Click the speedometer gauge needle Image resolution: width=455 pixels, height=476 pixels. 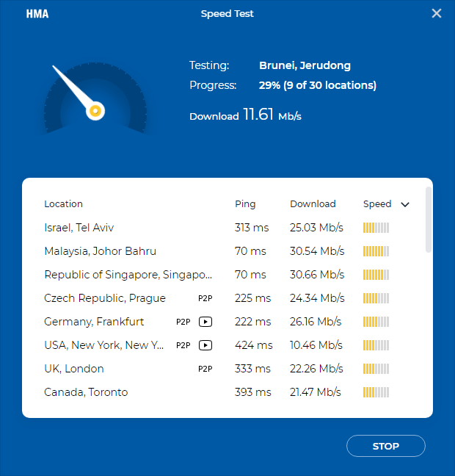tap(79, 93)
